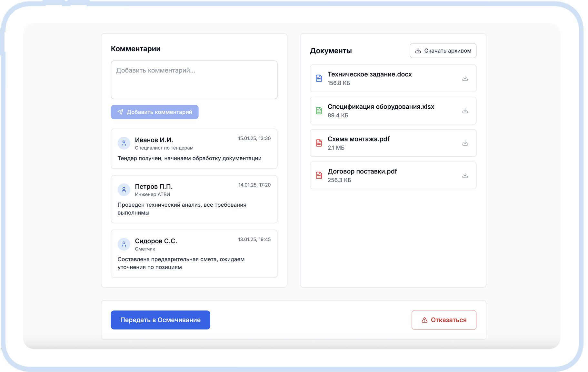Click the red Договор поставки file icon
The height and width of the screenshot is (372, 588).
[x=319, y=175]
